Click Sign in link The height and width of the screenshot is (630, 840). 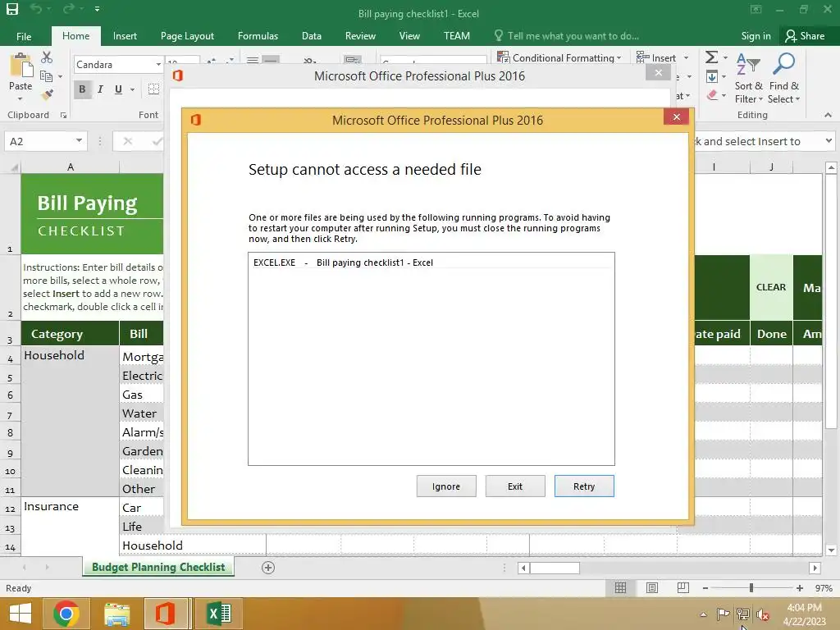[x=756, y=36]
